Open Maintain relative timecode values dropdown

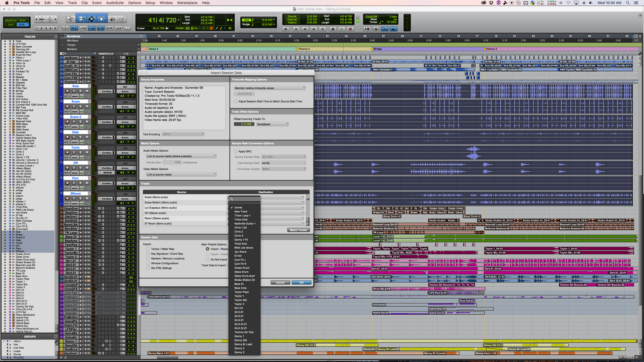click(x=270, y=88)
